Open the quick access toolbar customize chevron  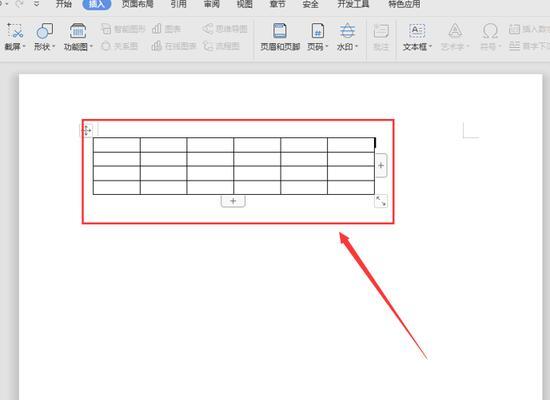[x=36, y=4]
